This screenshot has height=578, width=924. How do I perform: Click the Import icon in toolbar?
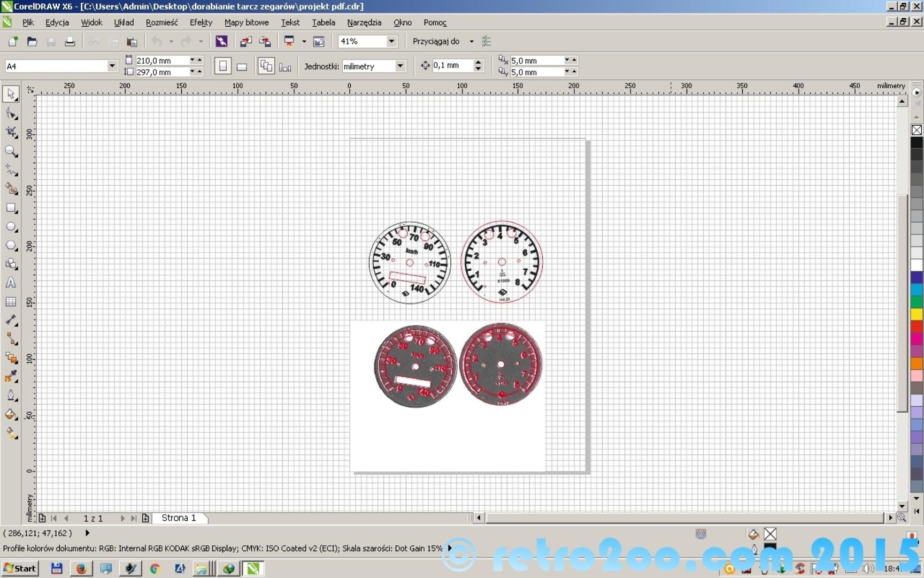tap(245, 42)
